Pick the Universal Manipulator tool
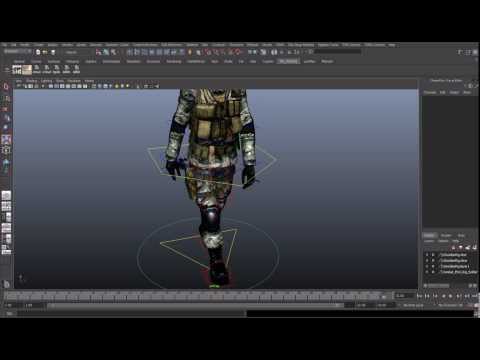The width and height of the screenshot is (480, 360). click(6, 150)
